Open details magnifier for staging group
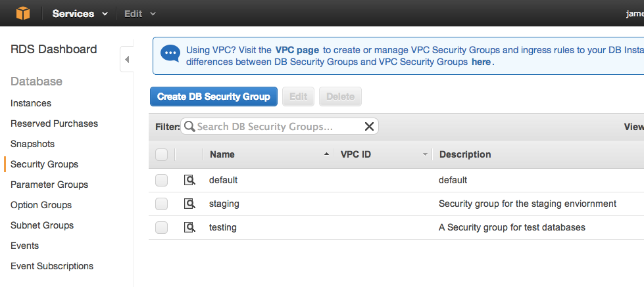 [189, 204]
